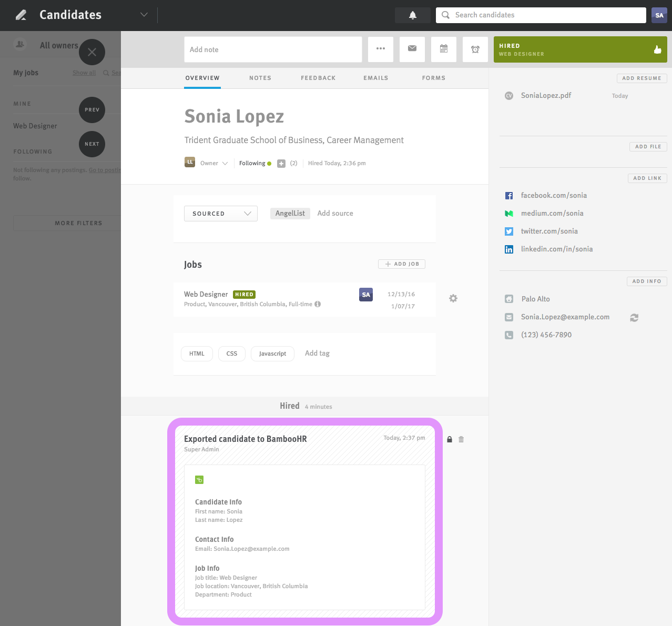The width and height of the screenshot is (672, 626).
Task: Click the CV icon next to SoniaLopez.pdf
Action: tap(509, 96)
